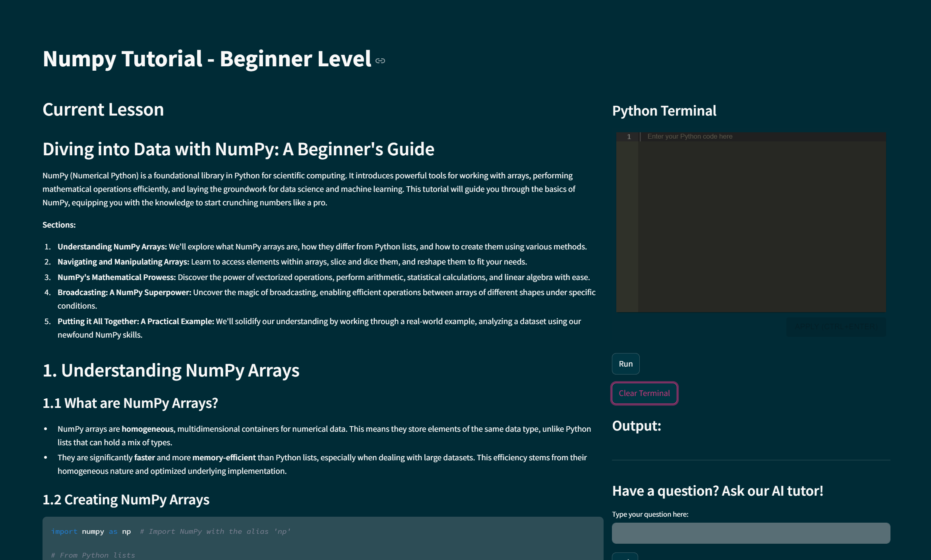Click the 'Numpy Tutorial - Beginner Level' title
This screenshot has width=931, height=560.
[x=207, y=59]
